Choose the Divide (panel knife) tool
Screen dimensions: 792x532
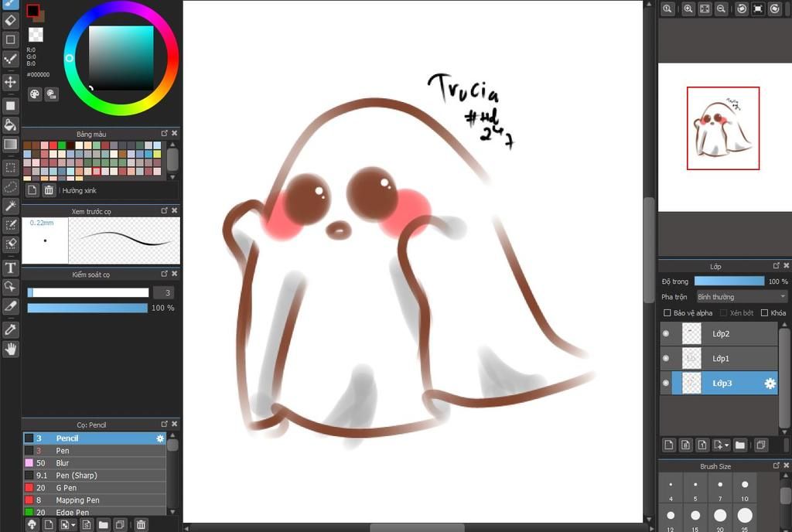click(x=10, y=306)
